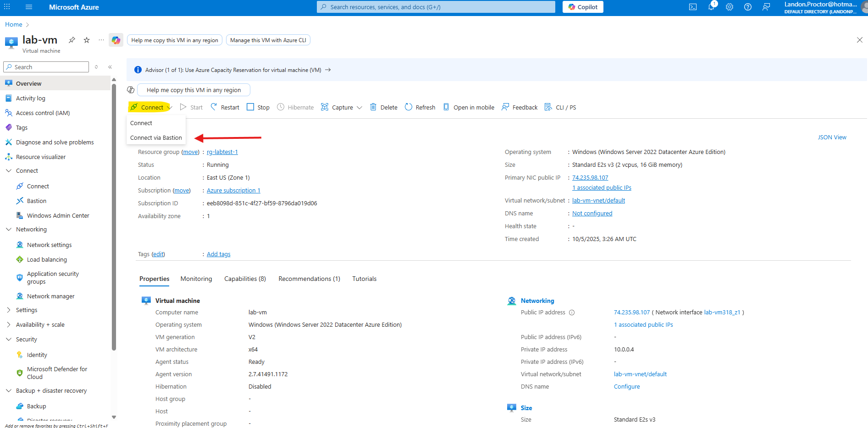868x428 pixels.
Task: Open the top bar feedback person icon
Action: click(766, 7)
